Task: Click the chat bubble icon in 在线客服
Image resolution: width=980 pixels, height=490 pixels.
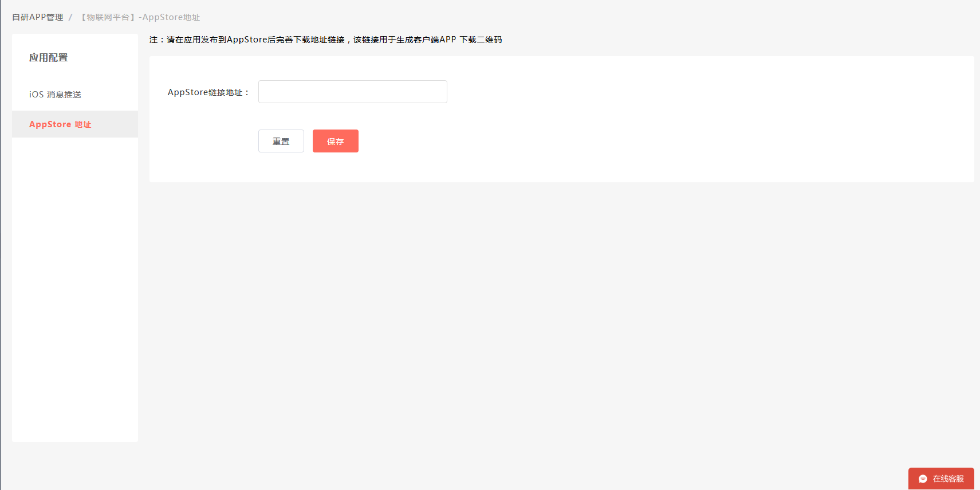Action: tap(923, 479)
